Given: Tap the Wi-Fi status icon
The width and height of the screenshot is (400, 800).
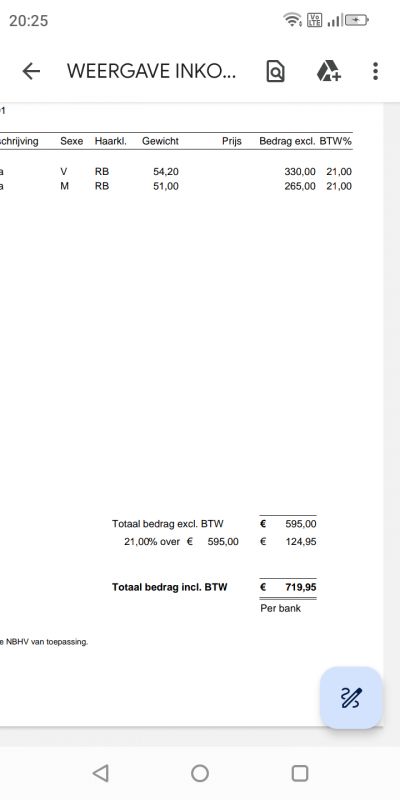Looking at the screenshot, I should 292,20.
